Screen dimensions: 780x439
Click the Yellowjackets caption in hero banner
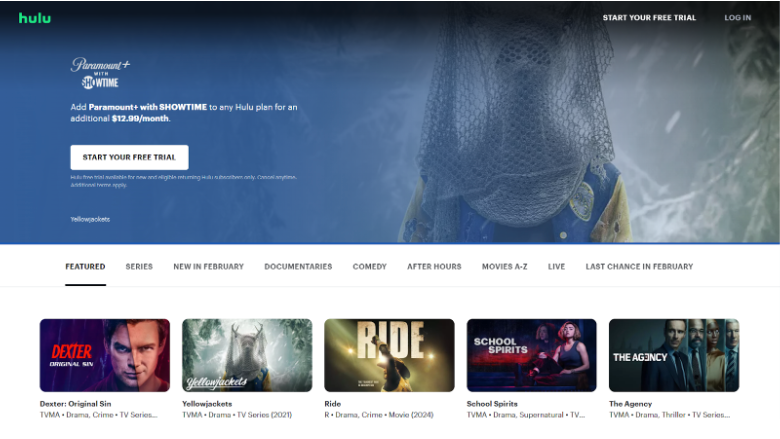click(x=90, y=219)
